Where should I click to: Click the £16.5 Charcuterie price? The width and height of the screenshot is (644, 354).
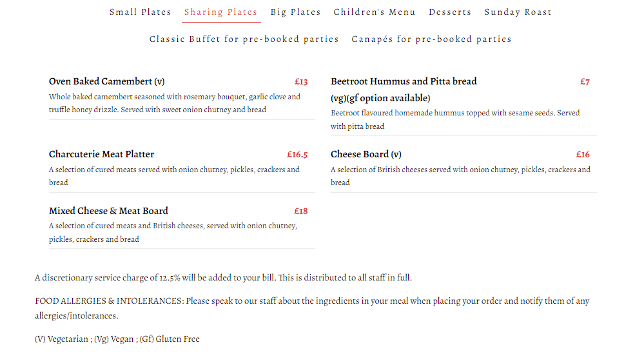click(x=297, y=155)
